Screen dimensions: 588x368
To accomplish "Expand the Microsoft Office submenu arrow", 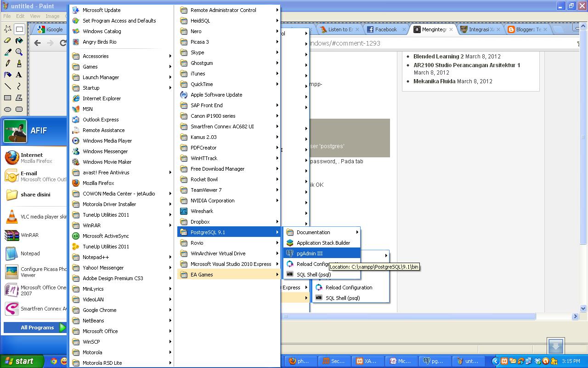I will pos(170,331).
